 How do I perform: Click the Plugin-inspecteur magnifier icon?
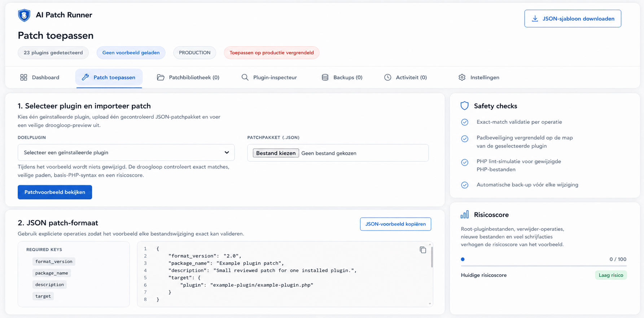click(x=245, y=78)
